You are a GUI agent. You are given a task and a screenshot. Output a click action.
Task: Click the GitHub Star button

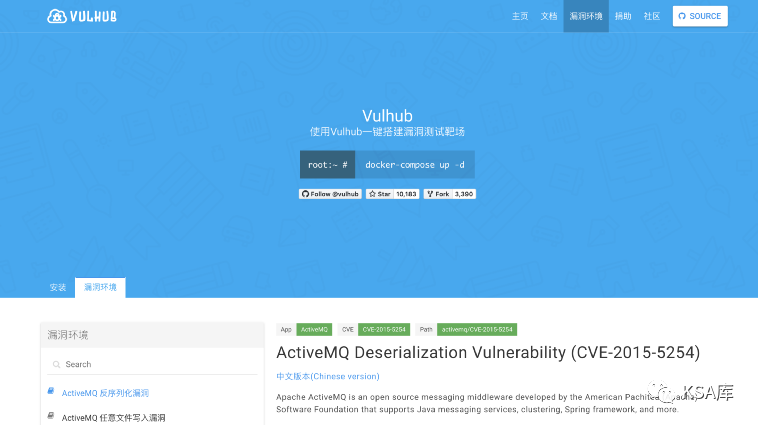click(379, 194)
